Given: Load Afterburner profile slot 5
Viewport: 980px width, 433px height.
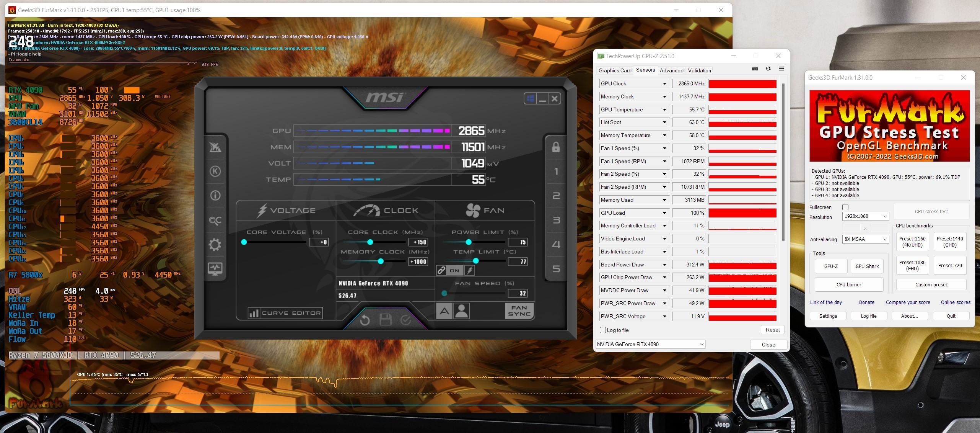Looking at the screenshot, I should pyautogui.click(x=556, y=269).
